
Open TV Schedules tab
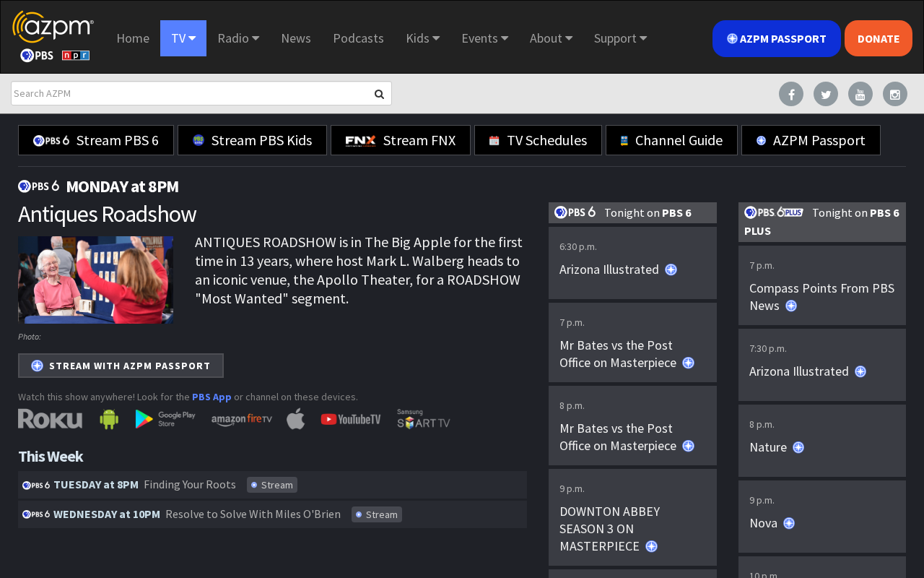tap(538, 140)
